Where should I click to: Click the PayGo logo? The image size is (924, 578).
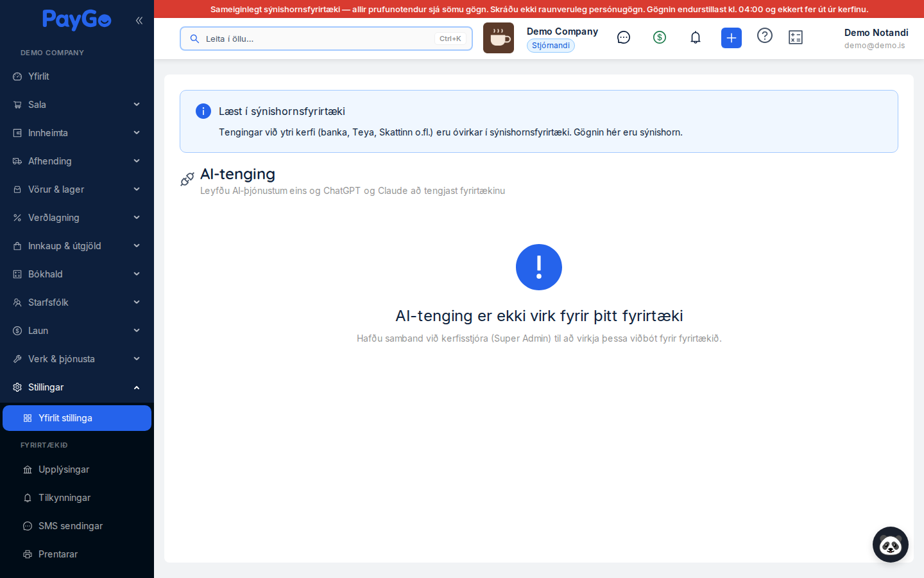click(x=77, y=20)
